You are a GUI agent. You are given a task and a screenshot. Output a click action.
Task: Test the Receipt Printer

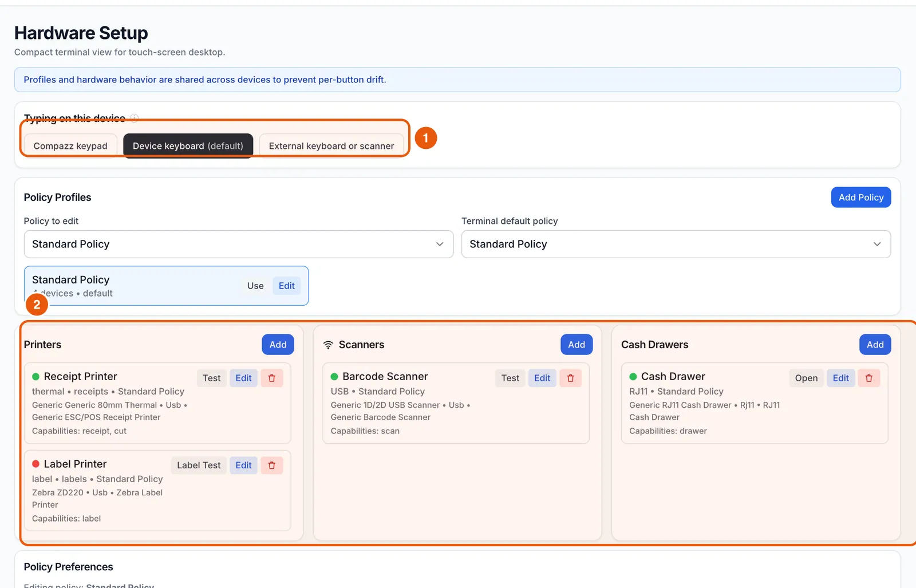point(212,378)
